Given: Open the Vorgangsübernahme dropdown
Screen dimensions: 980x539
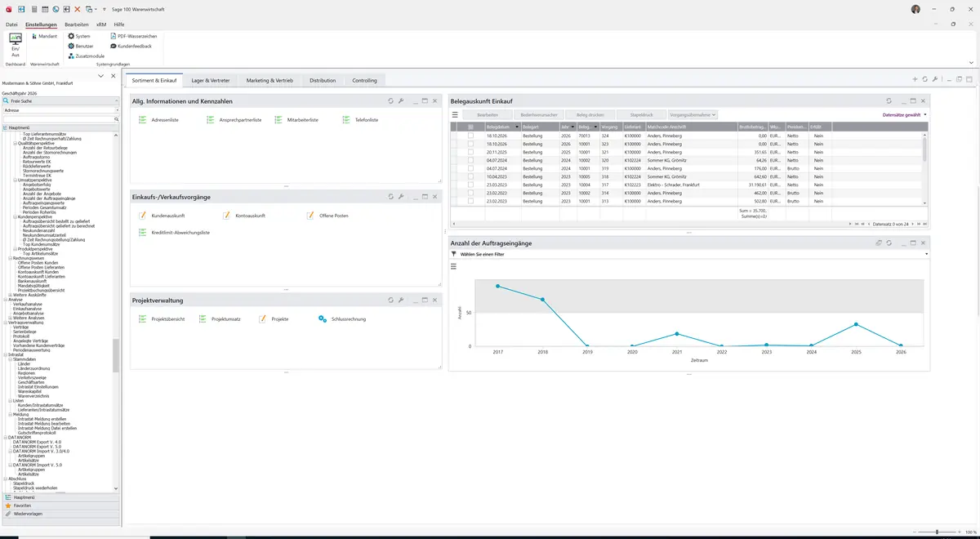Looking at the screenshot, I should [693, 115].
